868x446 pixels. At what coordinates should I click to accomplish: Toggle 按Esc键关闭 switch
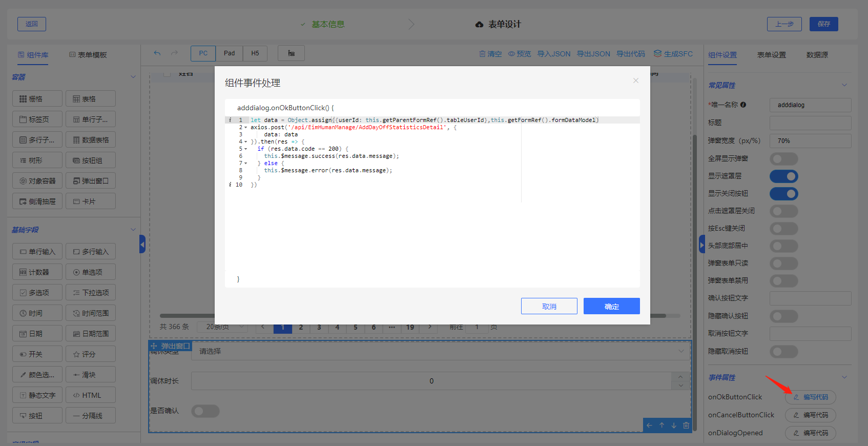(x=783, y=228)
